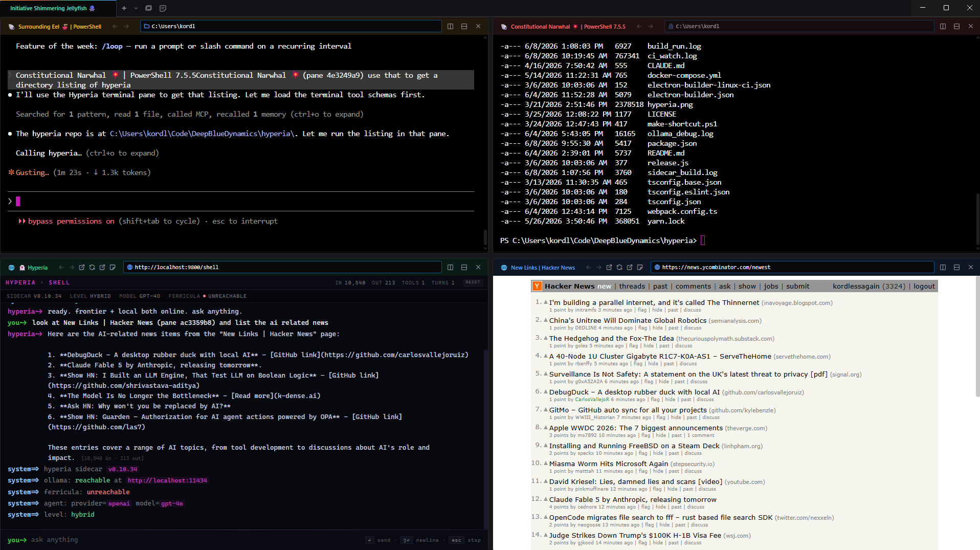Go back in Hyperia browser pane
The image size is (980, 550).
[61, 267]
